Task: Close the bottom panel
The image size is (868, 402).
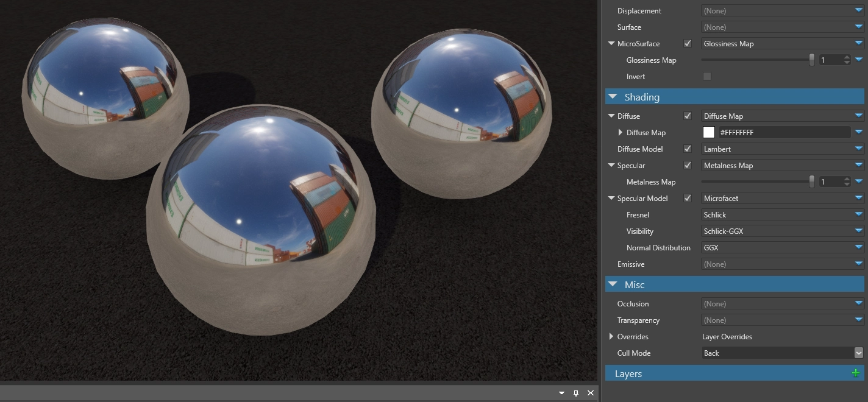Action: (590, 393)
